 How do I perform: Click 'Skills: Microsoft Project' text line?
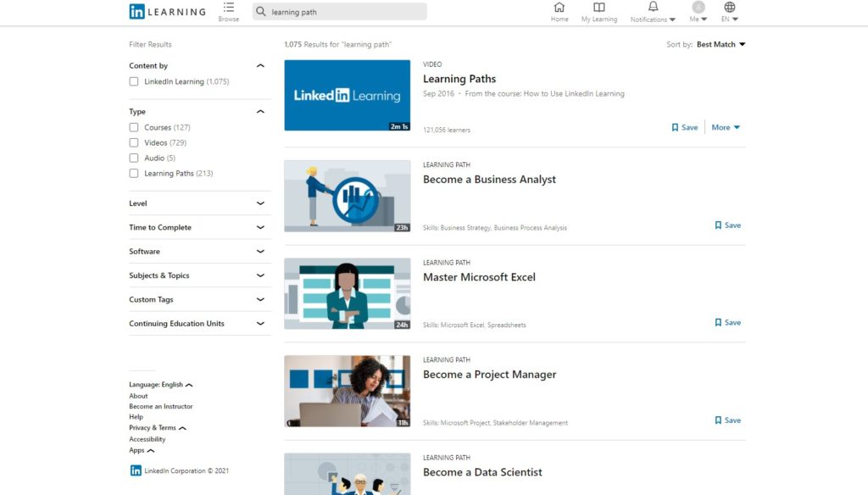[495, 423]
